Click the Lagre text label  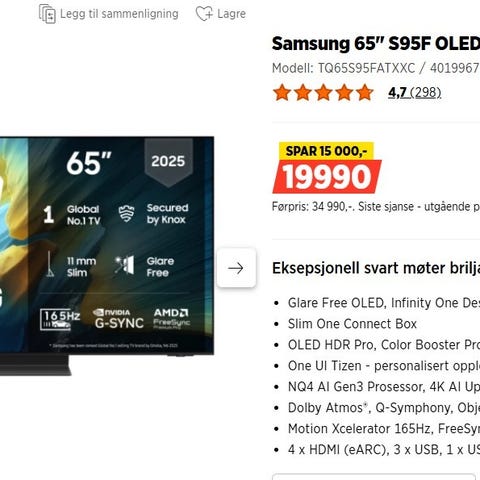[x=231, y=14]
